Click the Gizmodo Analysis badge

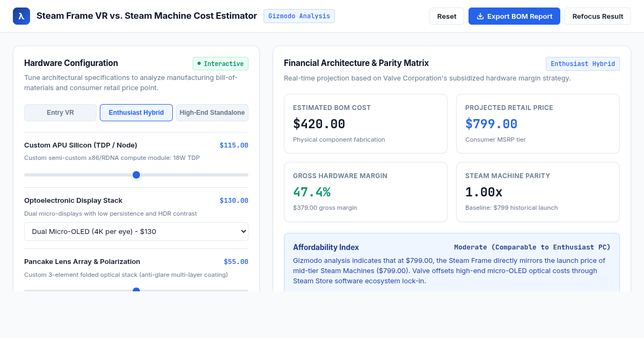[299, 16]
